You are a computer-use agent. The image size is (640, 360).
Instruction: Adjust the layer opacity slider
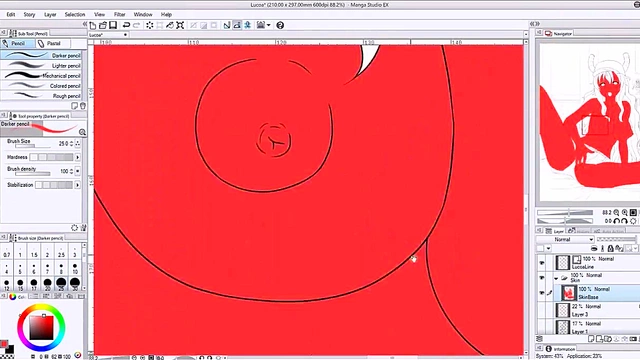click(616, 240)
